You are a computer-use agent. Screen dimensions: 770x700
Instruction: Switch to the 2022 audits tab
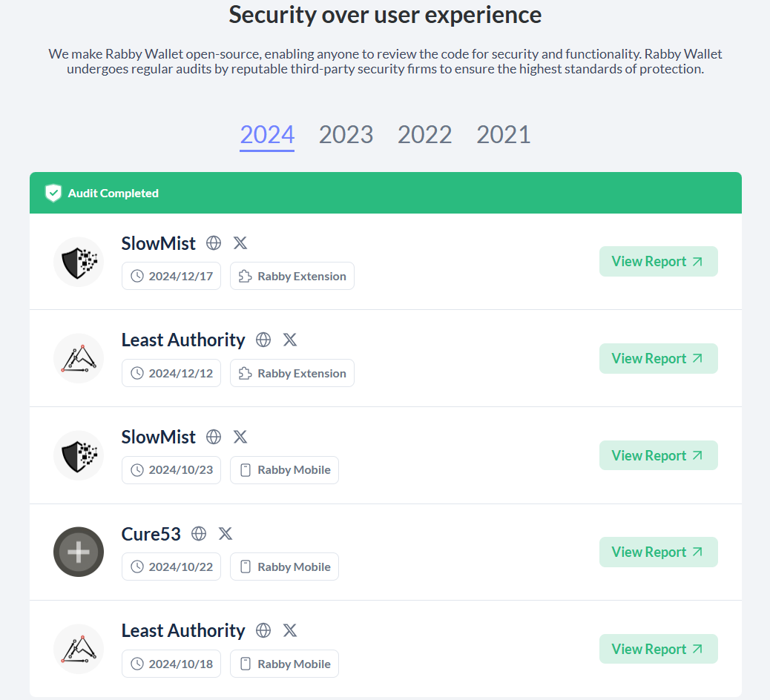coord(425,135)
